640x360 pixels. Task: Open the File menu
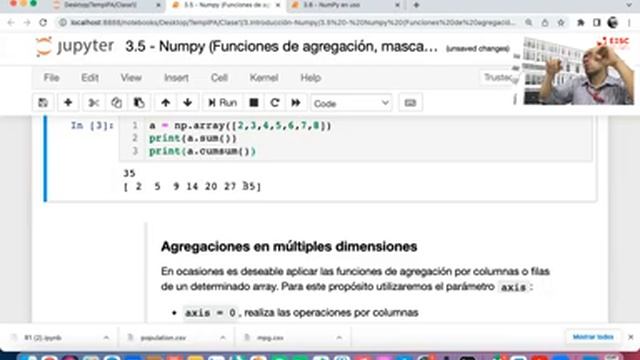(x=51, y=78)
